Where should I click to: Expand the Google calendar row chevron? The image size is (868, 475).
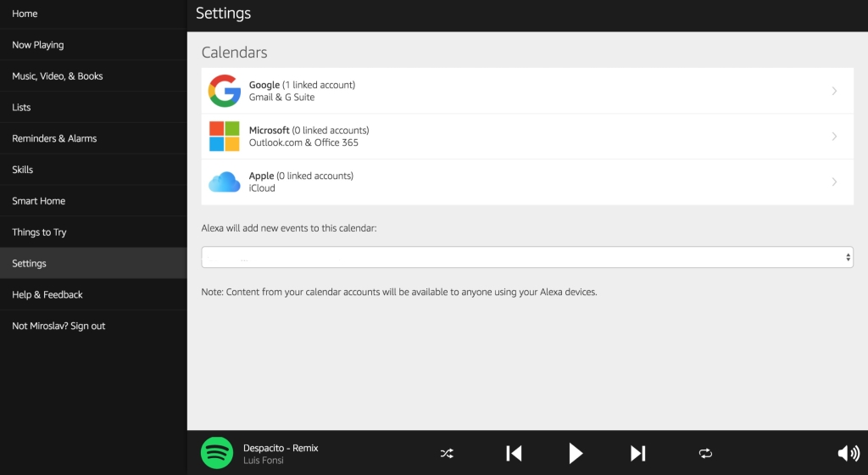click(x=834, y=91)
